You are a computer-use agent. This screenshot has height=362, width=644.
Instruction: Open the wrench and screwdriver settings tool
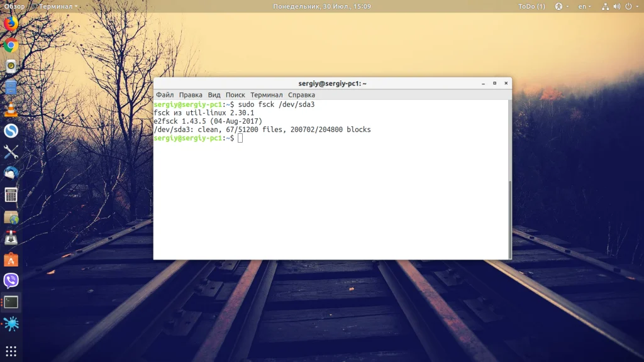11,152
